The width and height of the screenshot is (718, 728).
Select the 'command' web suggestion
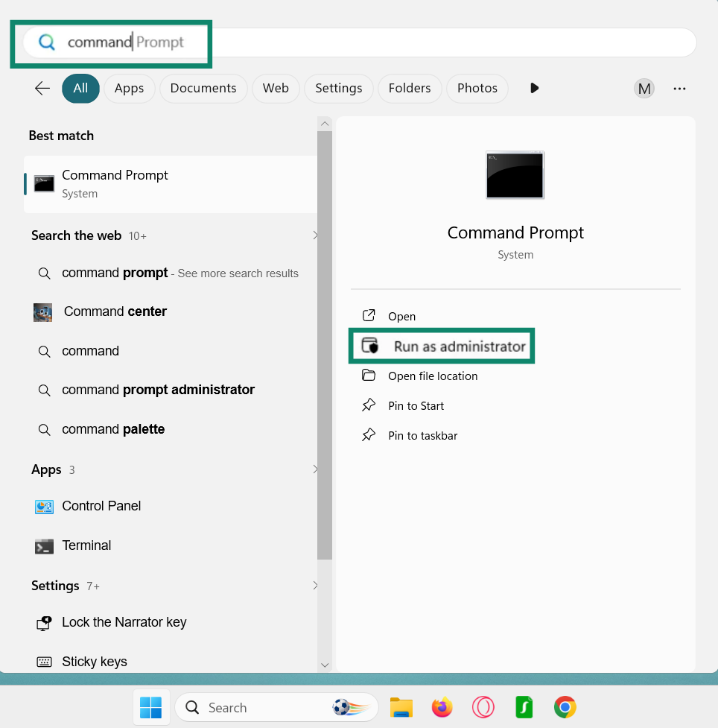point(171,351)
